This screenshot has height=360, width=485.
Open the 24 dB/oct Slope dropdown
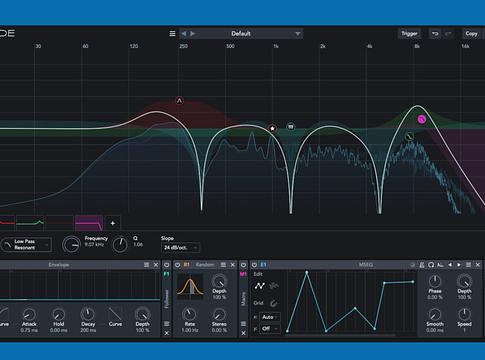[180, 248]
